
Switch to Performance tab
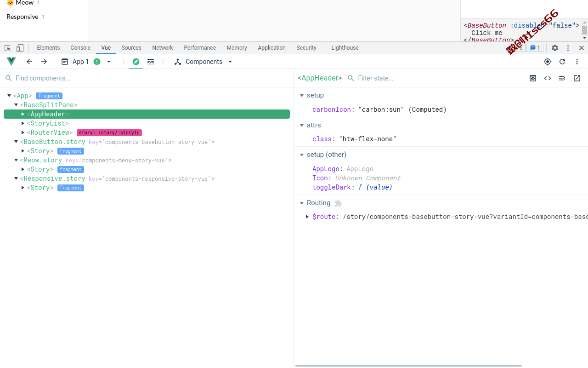click(x=200, y=48)
